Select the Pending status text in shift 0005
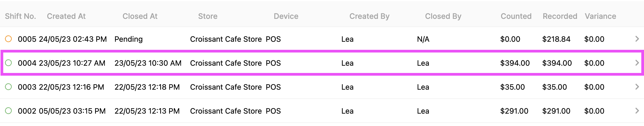Screen dimensions: 644x126 click(129, 39)
